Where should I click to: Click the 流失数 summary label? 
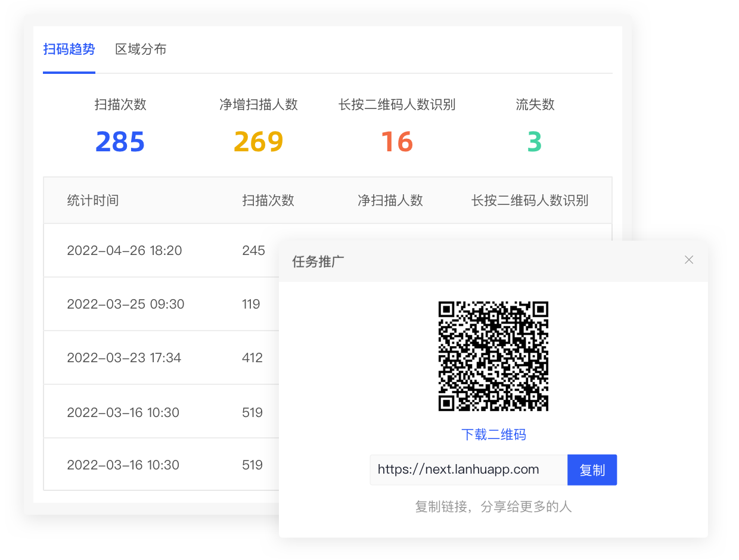click(x=535, y=104)
